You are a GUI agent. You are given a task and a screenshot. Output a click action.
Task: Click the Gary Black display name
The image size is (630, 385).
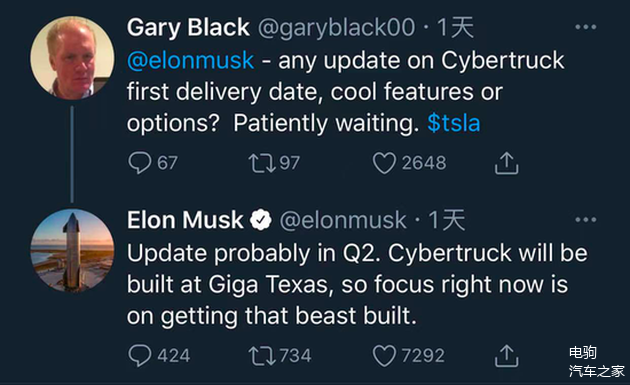[188, 28]
